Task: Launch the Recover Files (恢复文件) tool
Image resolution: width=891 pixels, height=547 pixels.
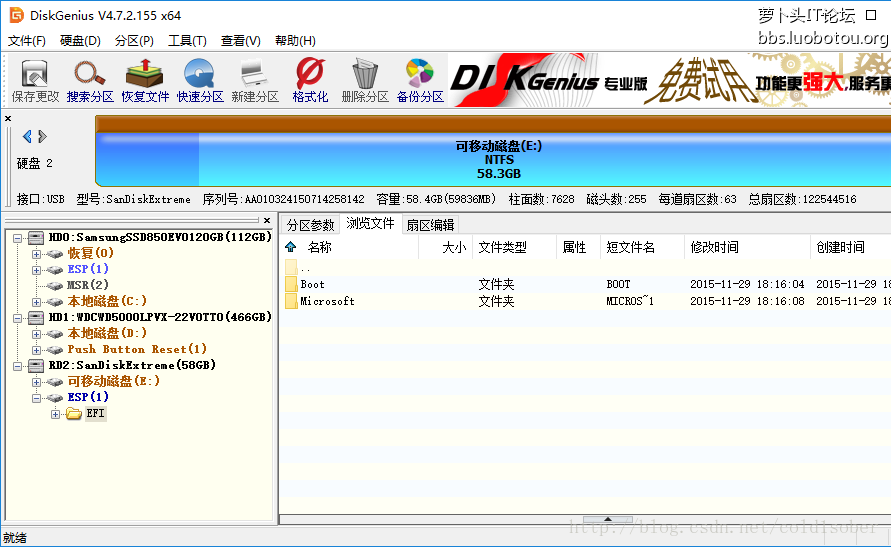Action: click(x=145, y=81)
